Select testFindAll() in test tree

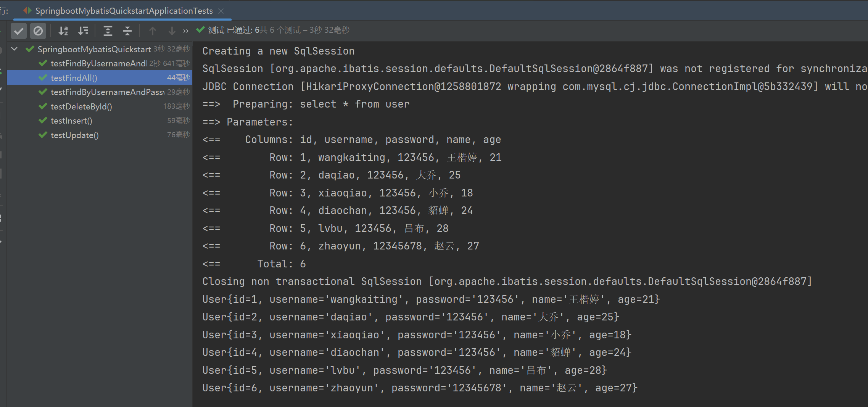click(74, 78)
